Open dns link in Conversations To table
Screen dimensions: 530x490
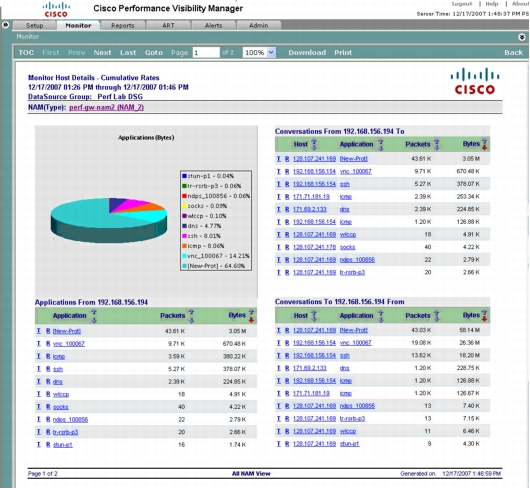point(344,368)
